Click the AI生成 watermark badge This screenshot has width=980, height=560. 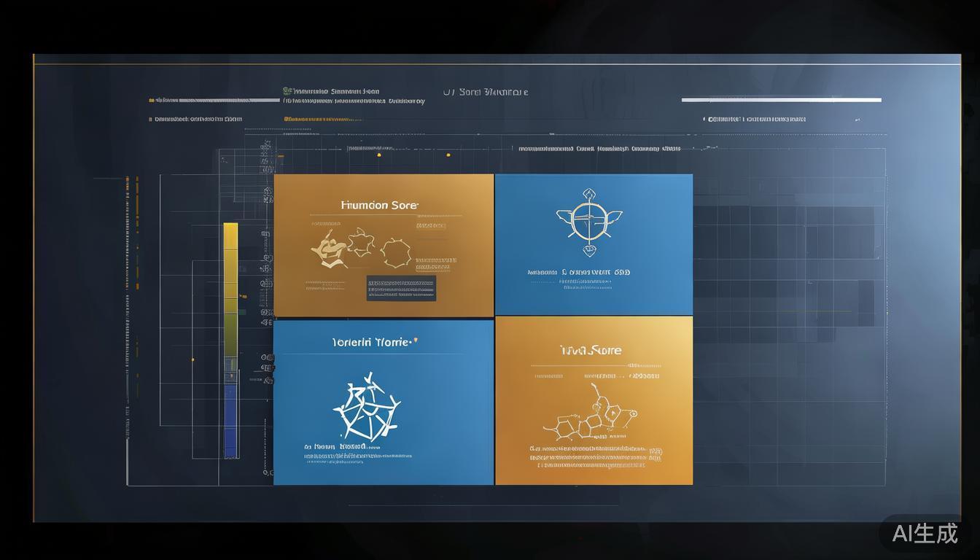(926, 533)
